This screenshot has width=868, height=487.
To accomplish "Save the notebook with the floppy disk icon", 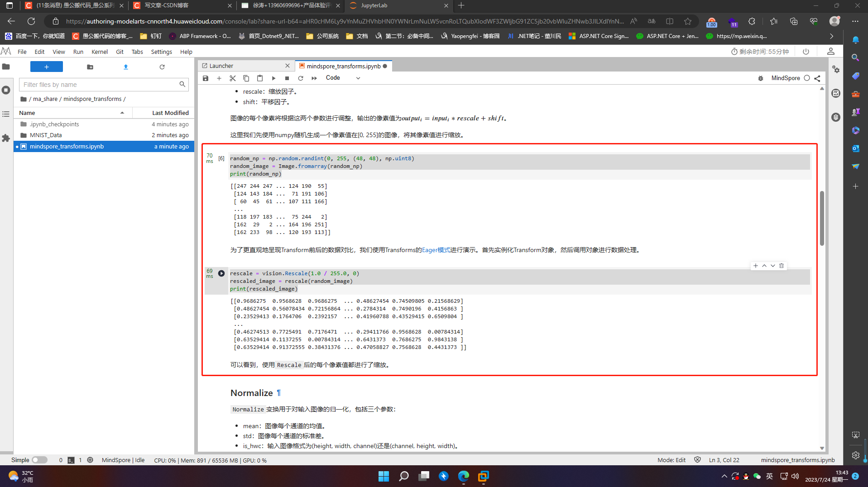I will pyautogui.click(x=206, y=78).
